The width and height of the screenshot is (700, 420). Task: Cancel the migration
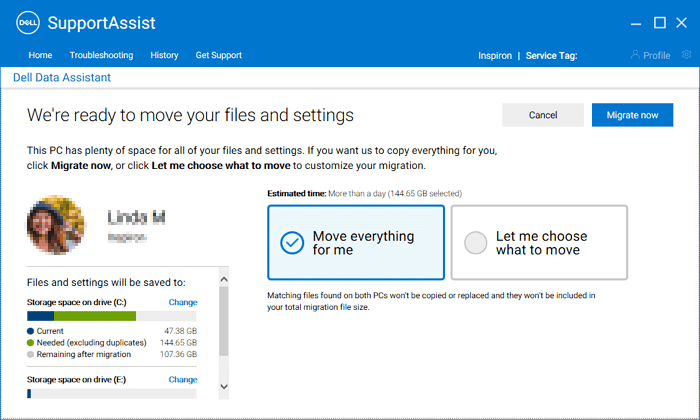[542, 115]
